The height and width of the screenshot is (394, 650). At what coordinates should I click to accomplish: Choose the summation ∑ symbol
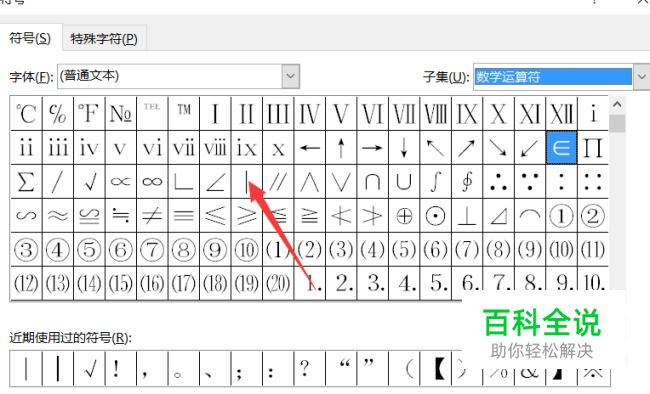coord(26,182)
